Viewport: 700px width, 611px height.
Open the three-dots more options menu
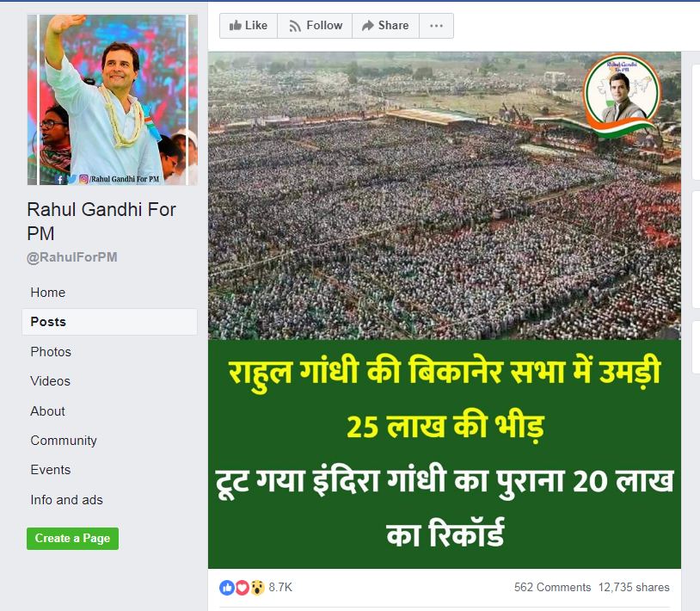point(436,26)
